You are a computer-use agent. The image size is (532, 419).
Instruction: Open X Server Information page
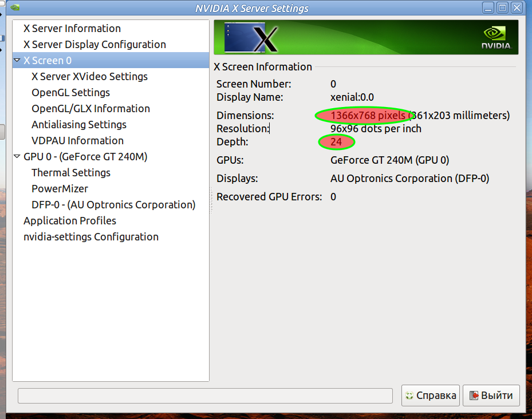pyautogui.click(x=72, y=29)
